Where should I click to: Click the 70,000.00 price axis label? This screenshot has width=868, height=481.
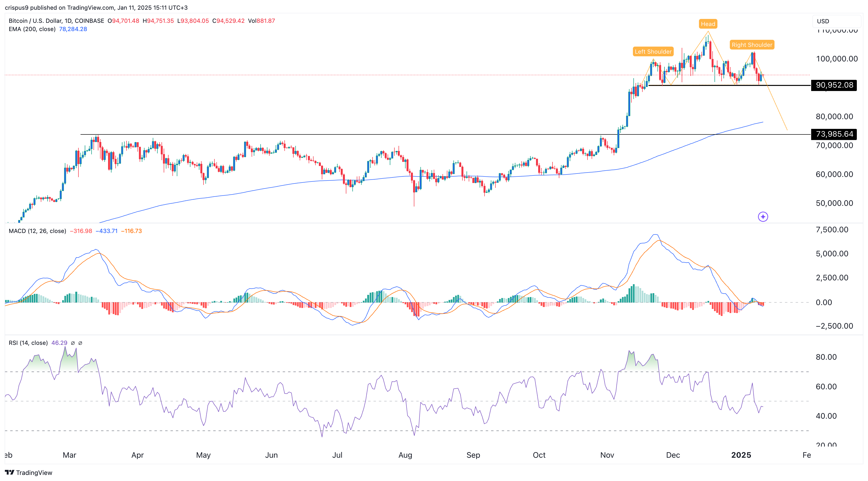834,145
